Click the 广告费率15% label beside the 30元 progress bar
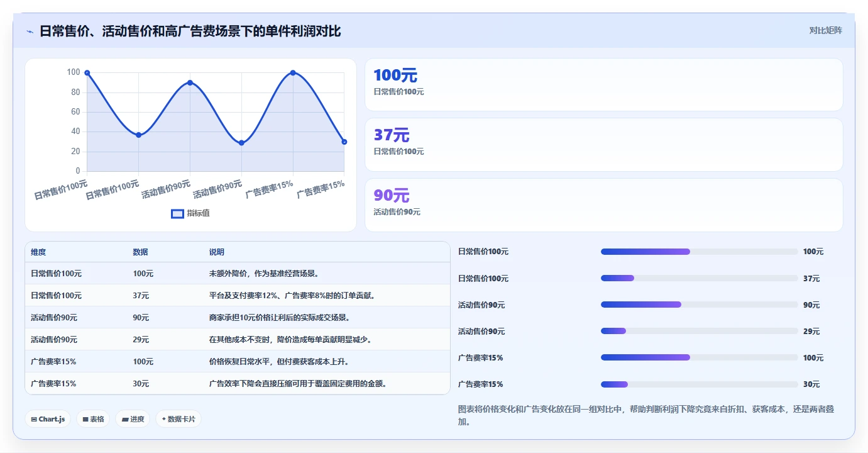Image resolution: width=868 pixels, height=453 pixels. (x=481, y=384)
